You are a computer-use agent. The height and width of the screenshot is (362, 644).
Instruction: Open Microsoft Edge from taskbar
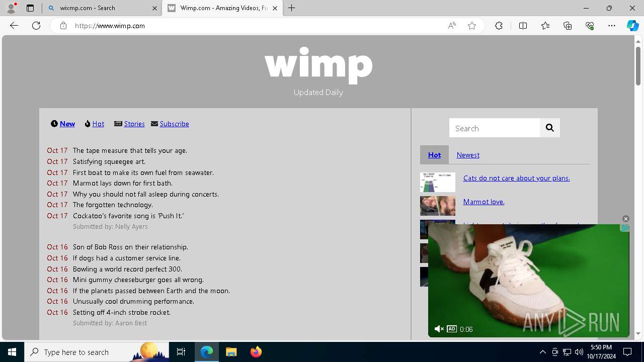coord(207,352)
